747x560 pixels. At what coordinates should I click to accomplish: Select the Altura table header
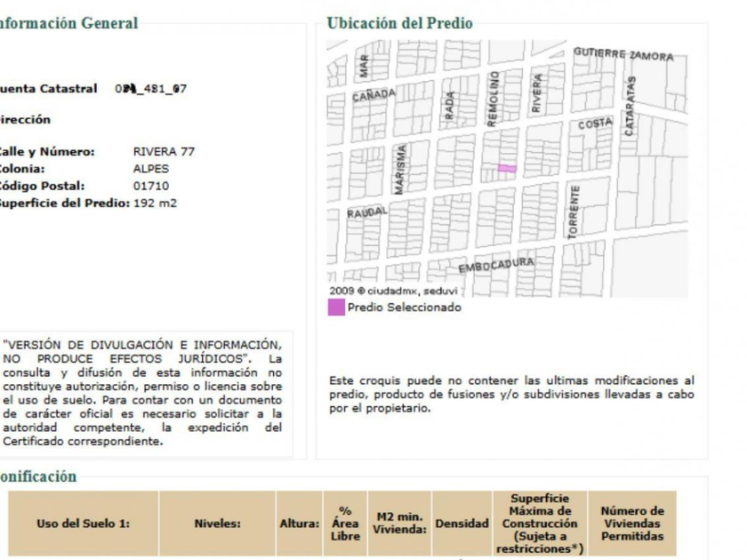coord(299,524)
